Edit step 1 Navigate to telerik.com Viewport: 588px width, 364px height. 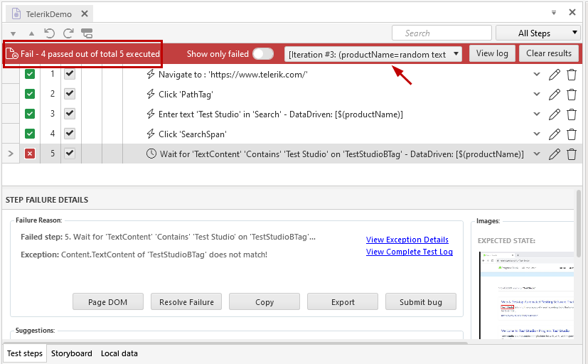555,75
